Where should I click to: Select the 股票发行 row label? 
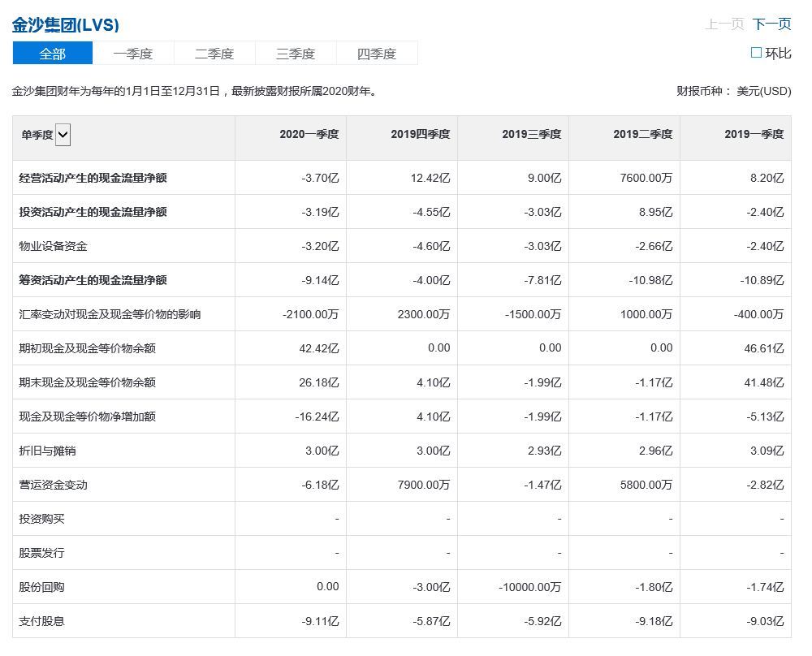coord(41,553)
